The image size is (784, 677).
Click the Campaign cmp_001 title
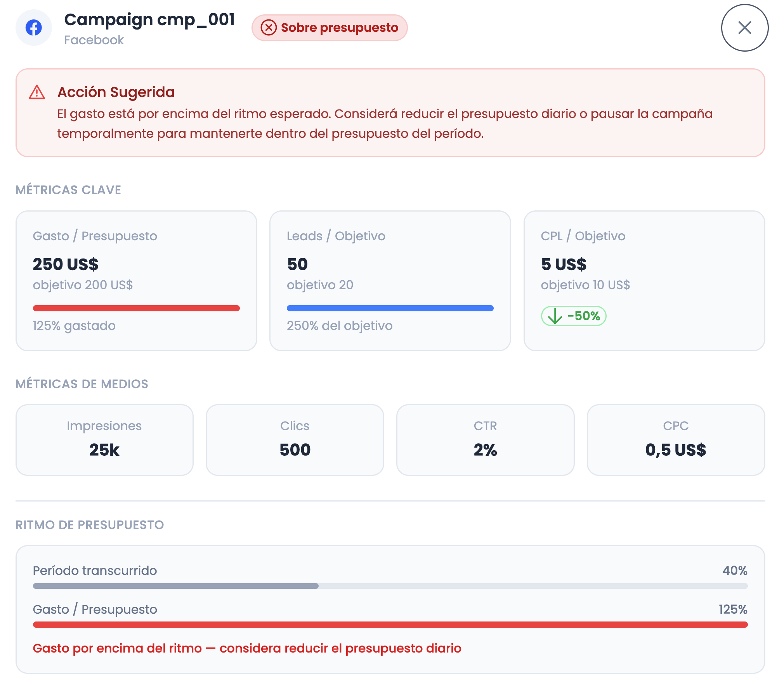pos(149,19)
